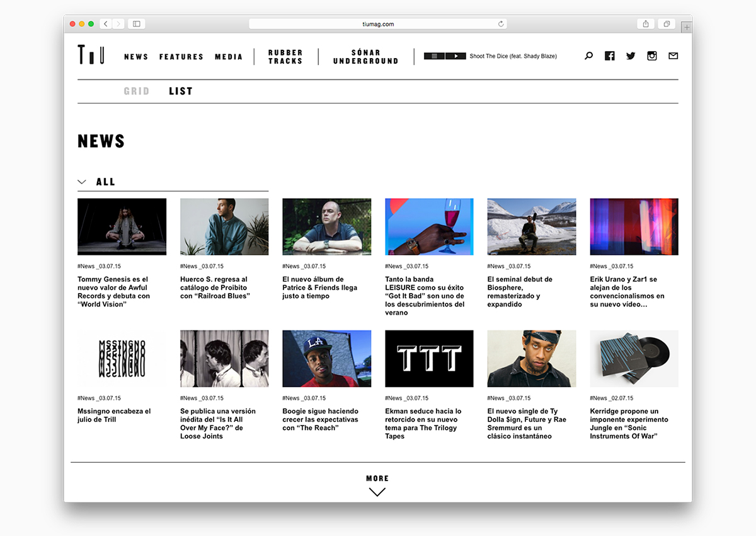
Task: Show the Safari sidebar
Action: (136, 24)
